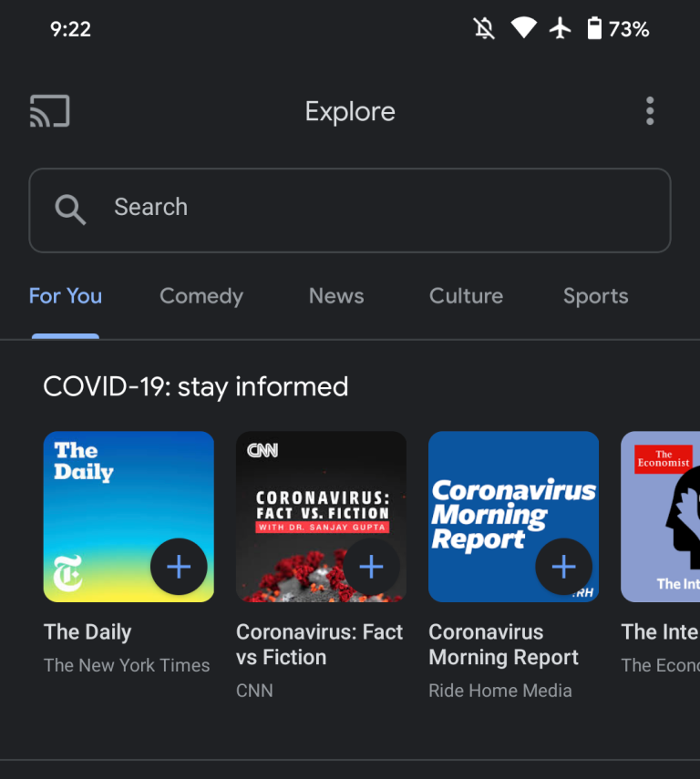The width and height of the screenshot is (700, 779).
Task: Tap the airplane mode status icon
Action: [x=560, y=28]
